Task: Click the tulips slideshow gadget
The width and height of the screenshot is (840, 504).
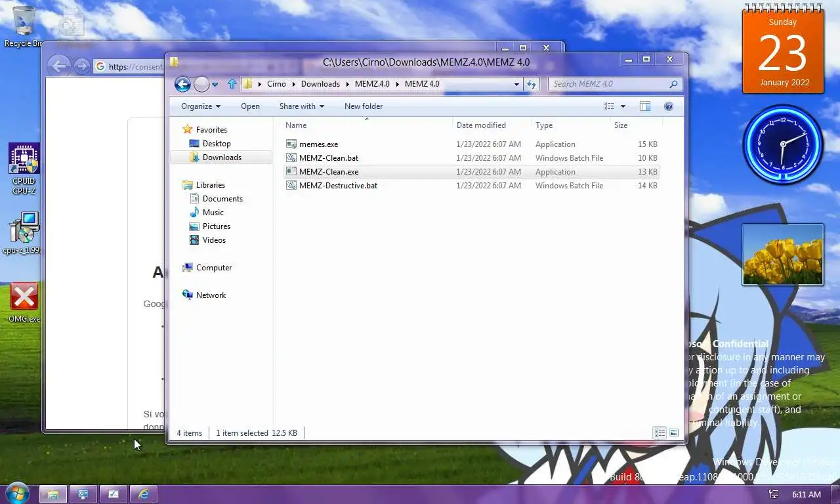Action: coord(783,255)
